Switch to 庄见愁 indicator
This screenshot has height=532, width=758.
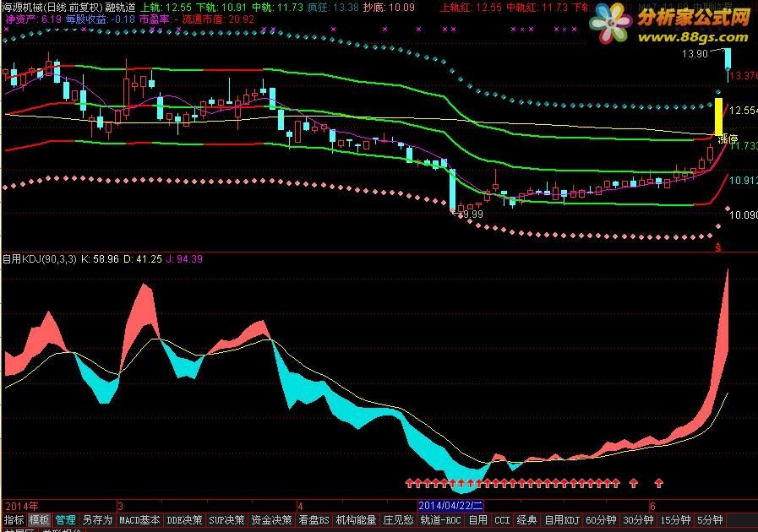point(398,520)
